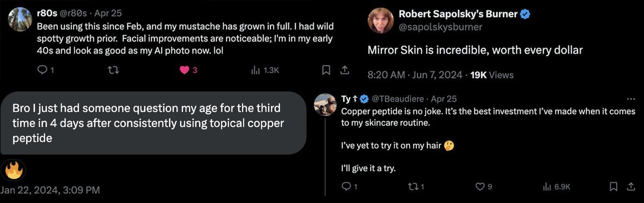View analytics showing 1.3K views
The width and height of the screenshot is (644, 203).
265,70
